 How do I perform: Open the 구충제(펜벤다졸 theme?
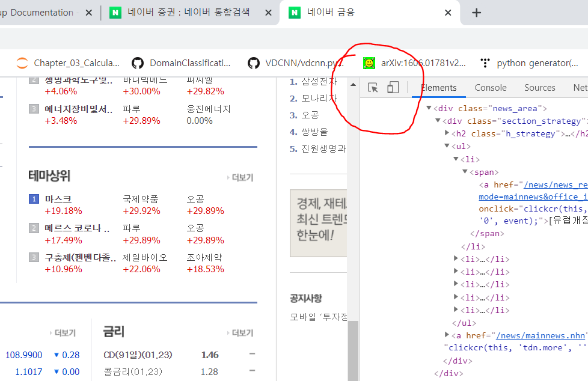(x=80, y=258)
